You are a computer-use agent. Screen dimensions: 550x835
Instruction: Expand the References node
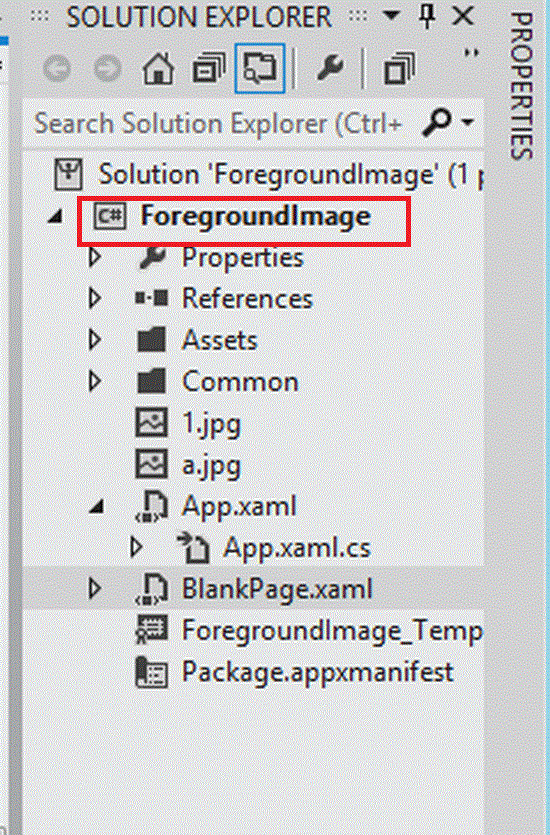coord(95,298)
